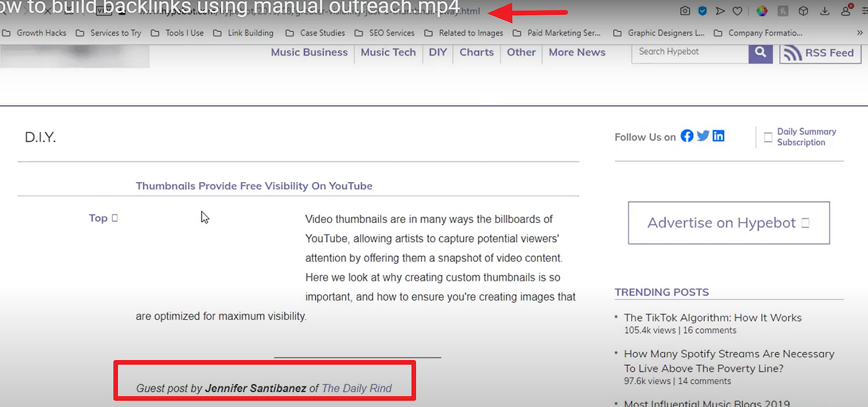Open Hypebot's Twitter page icon
868x407 pixels.
tap(703, 136)
